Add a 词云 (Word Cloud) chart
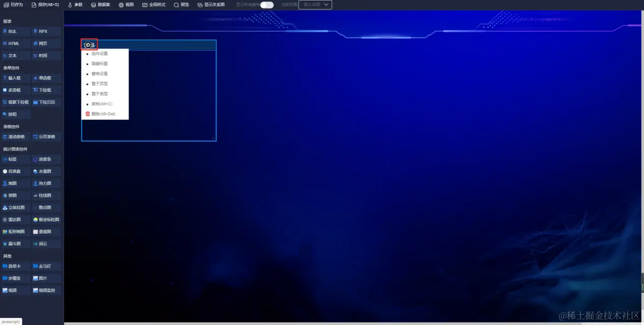 46,244
